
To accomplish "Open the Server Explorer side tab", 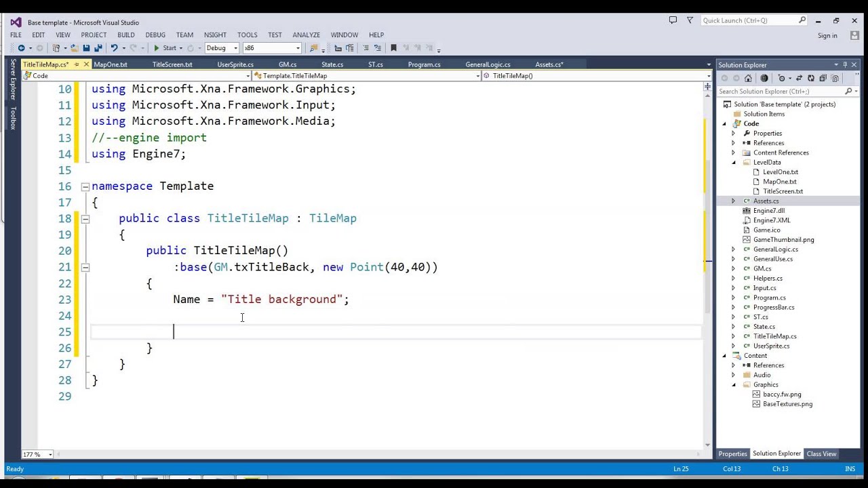I will (x=13, y=79).
